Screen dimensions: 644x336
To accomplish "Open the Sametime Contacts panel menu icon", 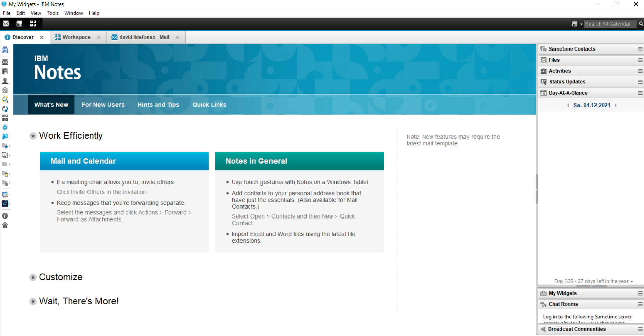I will tap(640, 49).
